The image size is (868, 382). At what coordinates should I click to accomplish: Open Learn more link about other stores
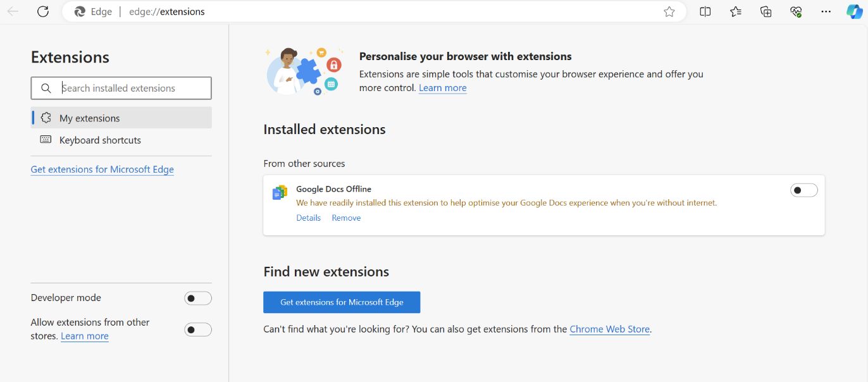pyautogui.click(x=85, y=336)
